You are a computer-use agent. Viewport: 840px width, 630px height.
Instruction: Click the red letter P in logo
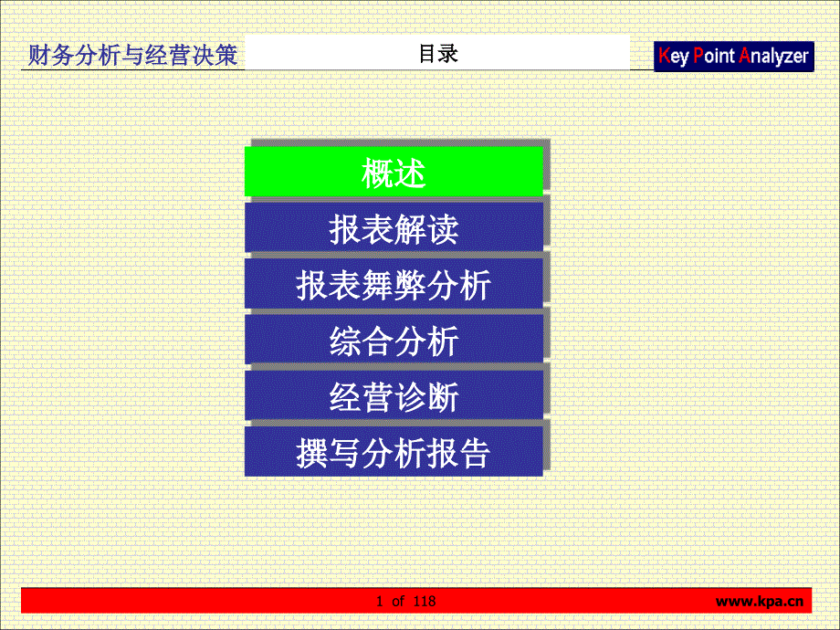coord(698,56)
